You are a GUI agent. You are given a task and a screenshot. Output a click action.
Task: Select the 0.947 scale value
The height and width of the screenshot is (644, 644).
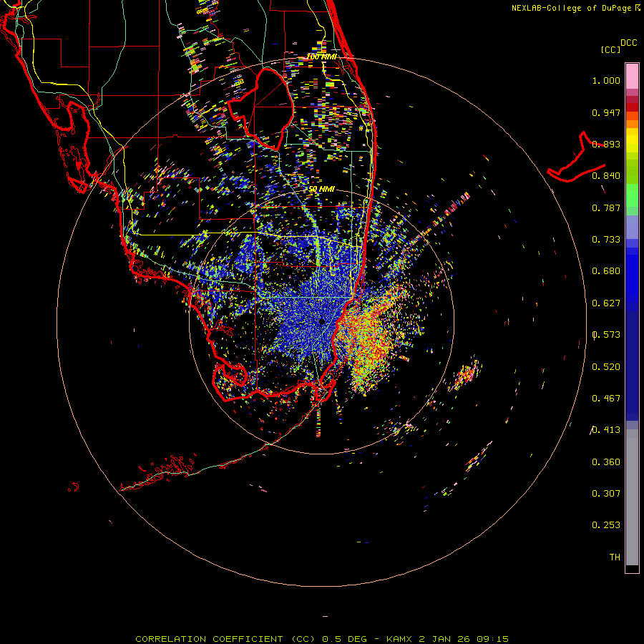[606, 112]
